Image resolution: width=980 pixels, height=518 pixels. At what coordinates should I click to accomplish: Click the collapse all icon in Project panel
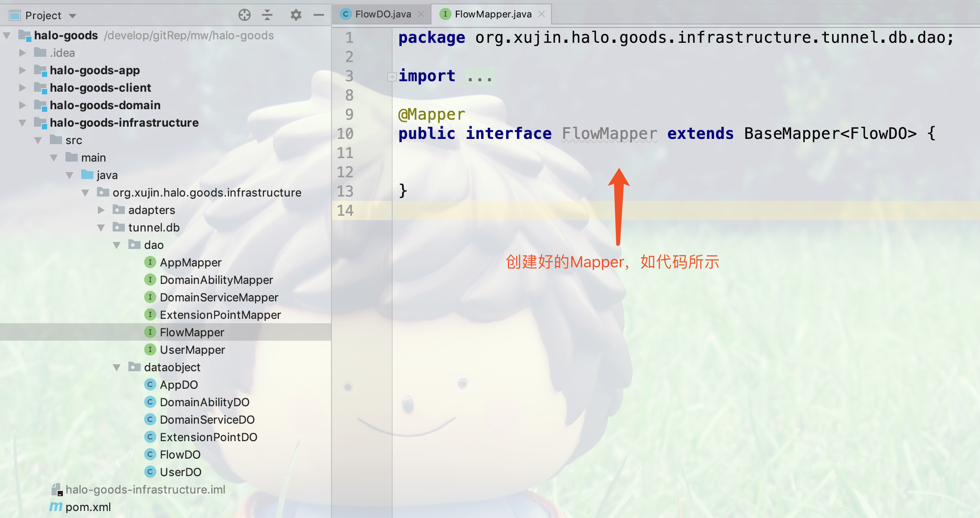tap(267, 15)
